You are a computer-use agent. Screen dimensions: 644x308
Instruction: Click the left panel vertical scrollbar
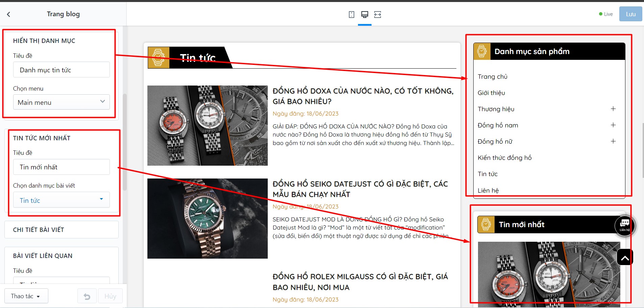coord(125,142)
